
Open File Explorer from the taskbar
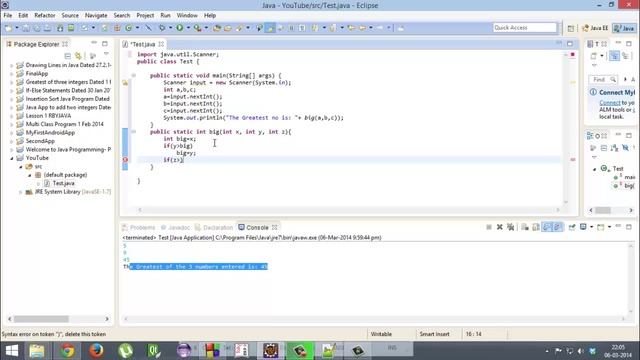pyautogui.click(x=37, y=351)
